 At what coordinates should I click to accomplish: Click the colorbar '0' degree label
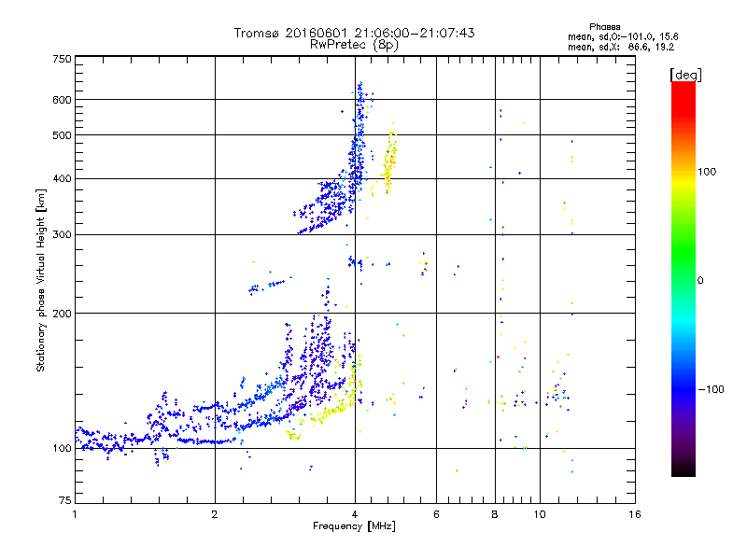(x=699, y=281)
